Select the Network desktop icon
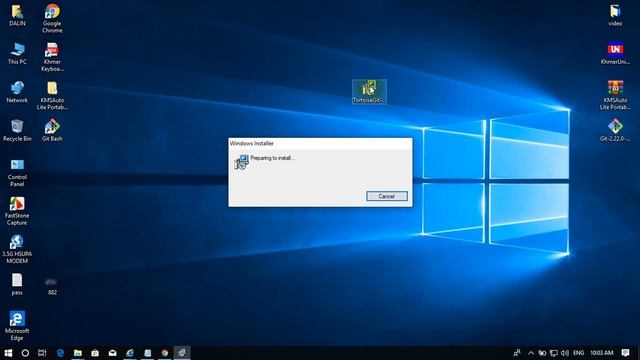The image size is (640, 360). coord(17,92)
